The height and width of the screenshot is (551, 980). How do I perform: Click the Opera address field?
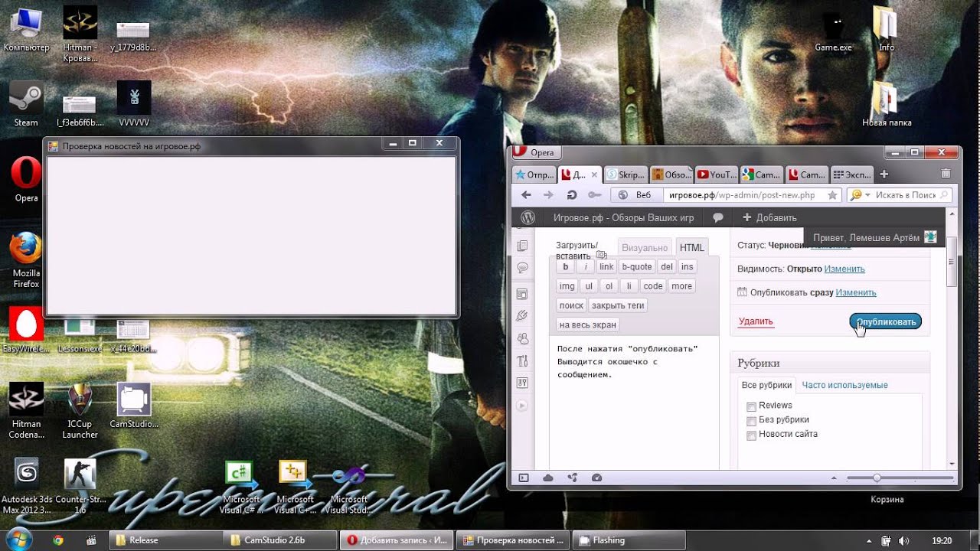751,195
